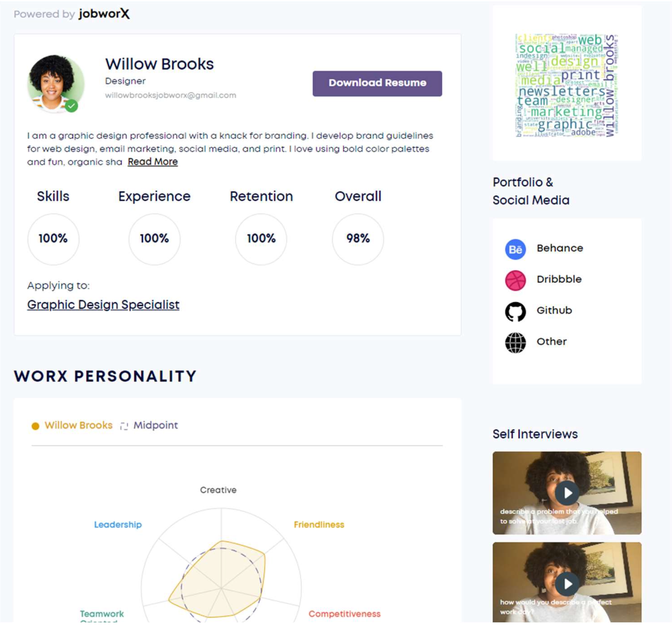Toggle the Willow Brooks chart legend
The height and width of the screenshot is (633, 672).
[x=72, y=425]
